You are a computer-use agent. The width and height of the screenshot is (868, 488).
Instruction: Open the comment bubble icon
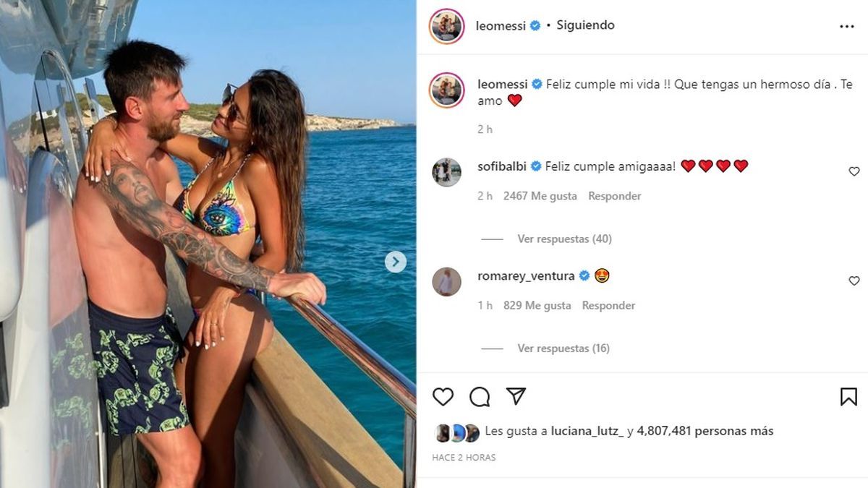tap(480, 397)
